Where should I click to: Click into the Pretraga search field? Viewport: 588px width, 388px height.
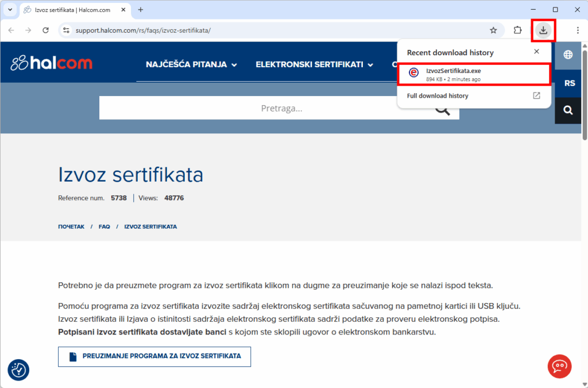tap(264, 108)
